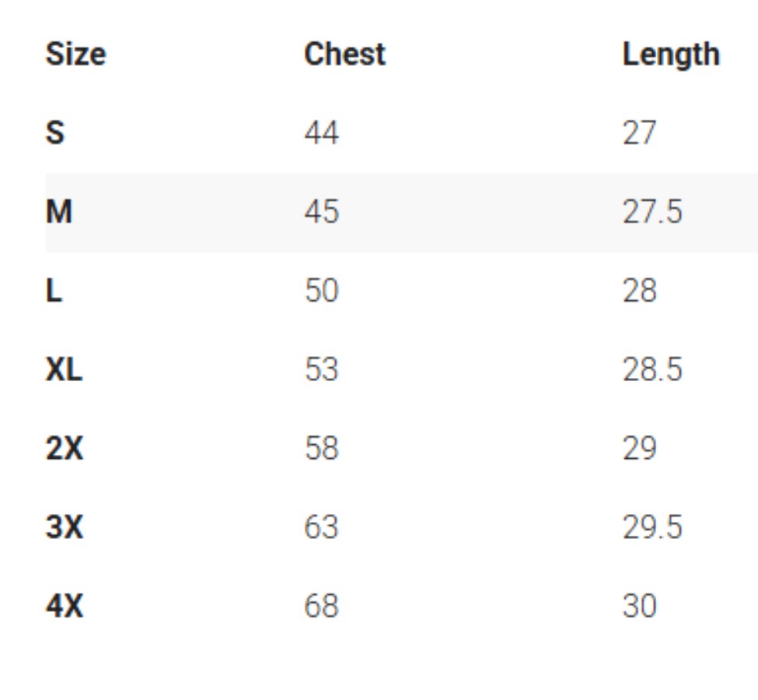Select the XL size row label
758x700 pixels.
[x=64, y=369]
